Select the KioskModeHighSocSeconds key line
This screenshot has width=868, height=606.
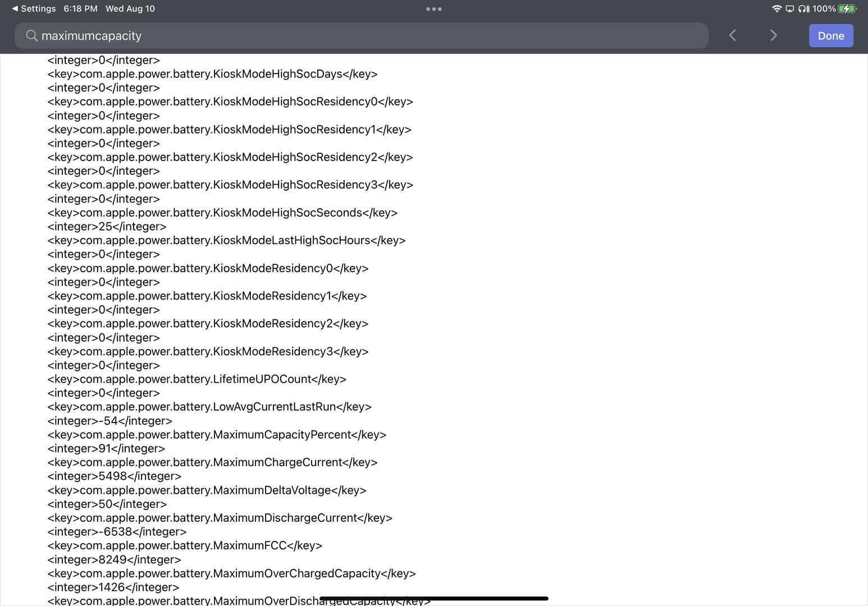point(222,213)
